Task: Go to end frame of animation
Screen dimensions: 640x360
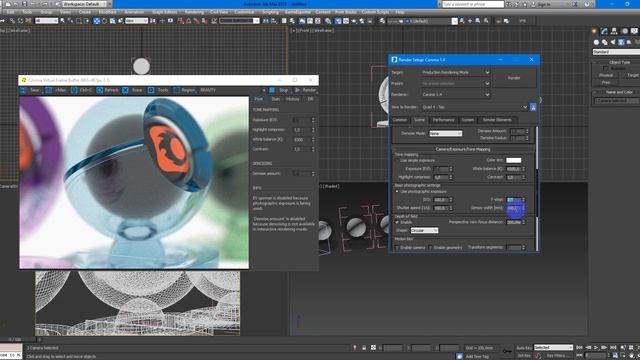Action: coord(613,348)
